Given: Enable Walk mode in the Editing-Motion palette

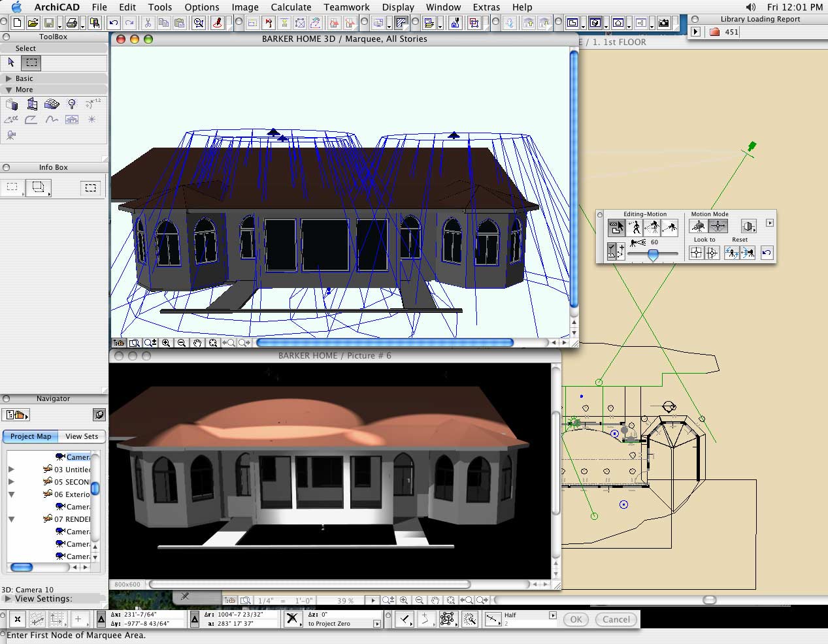Looking at the screenshot, I should [634, 227].
